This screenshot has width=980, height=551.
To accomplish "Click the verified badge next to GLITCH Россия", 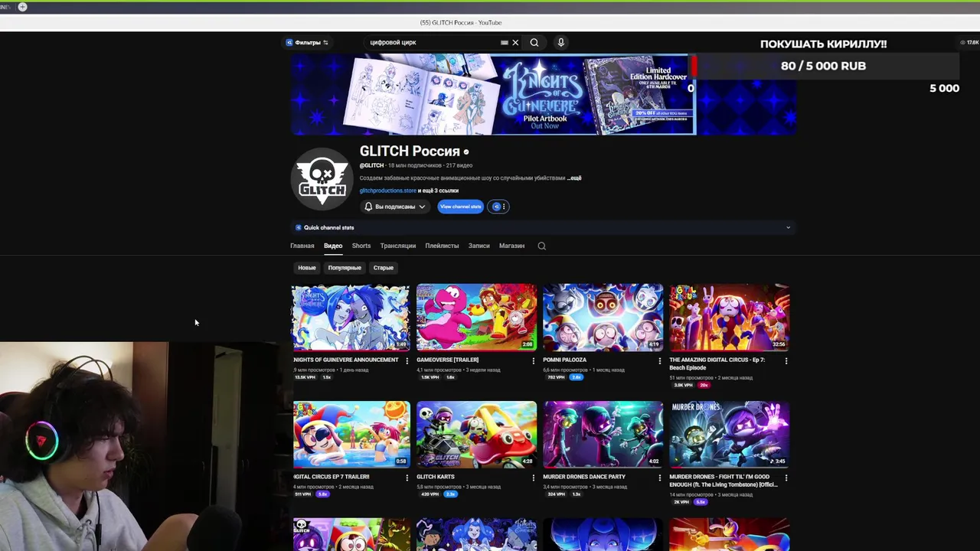I will pos(465,152).
